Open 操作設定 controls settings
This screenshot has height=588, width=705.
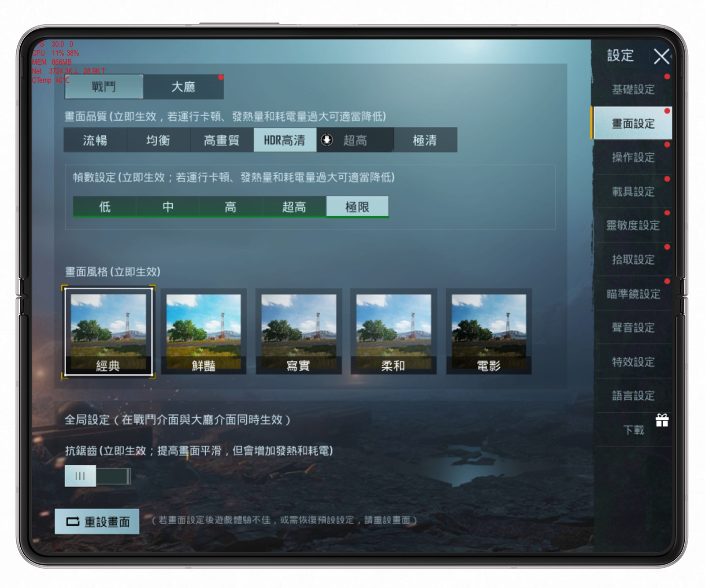coord(633,157)
